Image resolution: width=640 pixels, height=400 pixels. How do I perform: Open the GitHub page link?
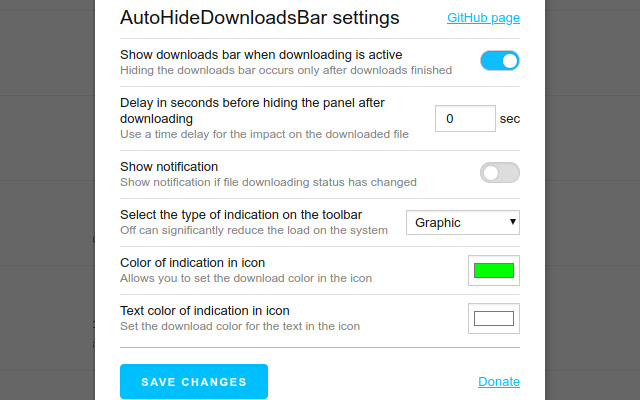tap(483, 18)
